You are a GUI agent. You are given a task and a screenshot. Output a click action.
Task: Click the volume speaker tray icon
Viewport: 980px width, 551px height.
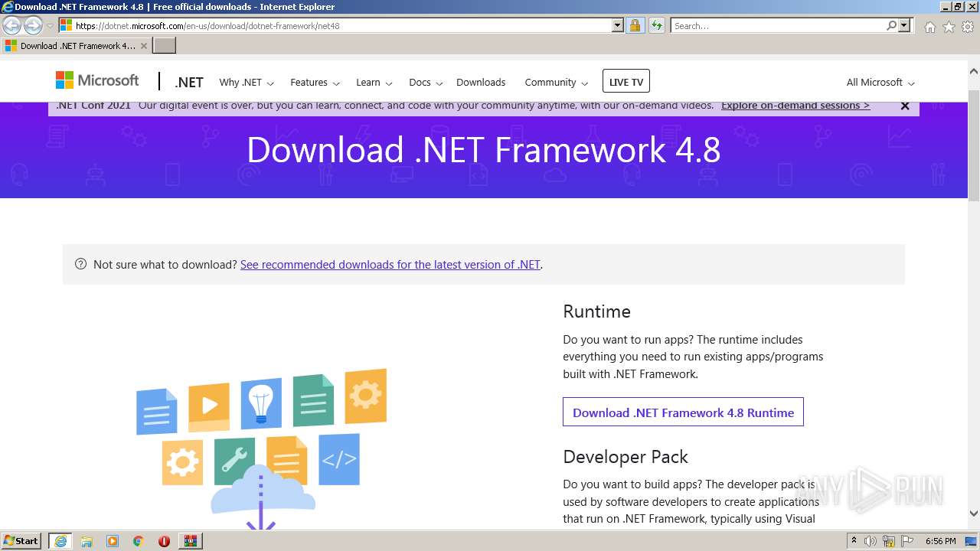[x=871, y=541]
